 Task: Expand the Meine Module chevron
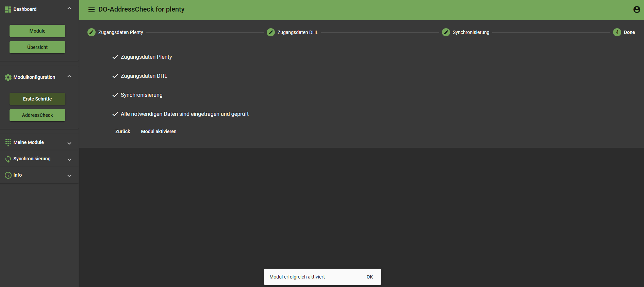click(x=69, y=143)
